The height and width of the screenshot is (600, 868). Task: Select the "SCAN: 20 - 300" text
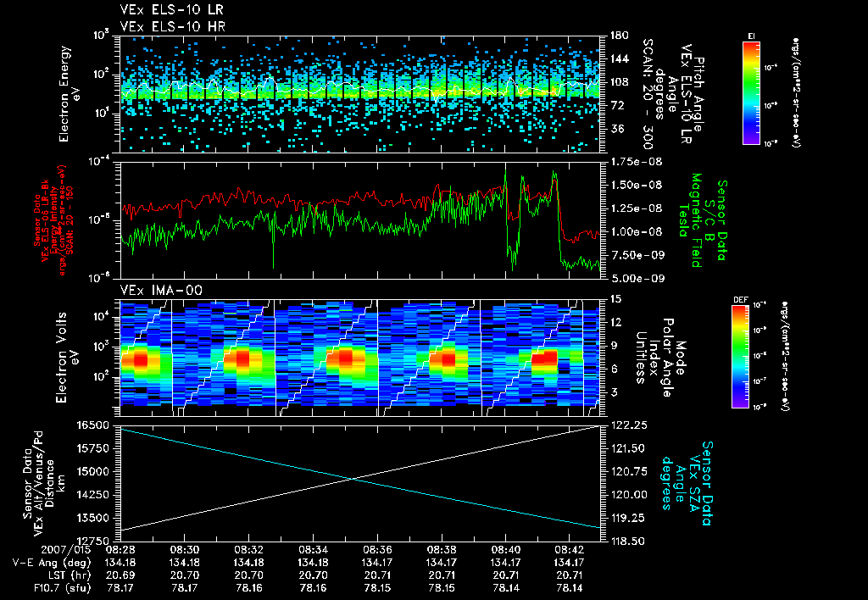tap(647, 93)
